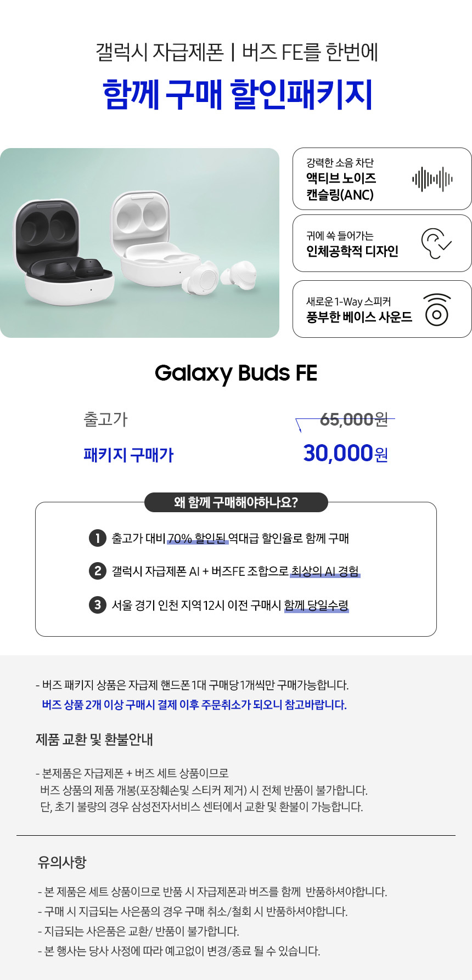The width and height of the screenshot is (472, 980).
Task: Click the 30,000원 package price
Action: [345, 454]
